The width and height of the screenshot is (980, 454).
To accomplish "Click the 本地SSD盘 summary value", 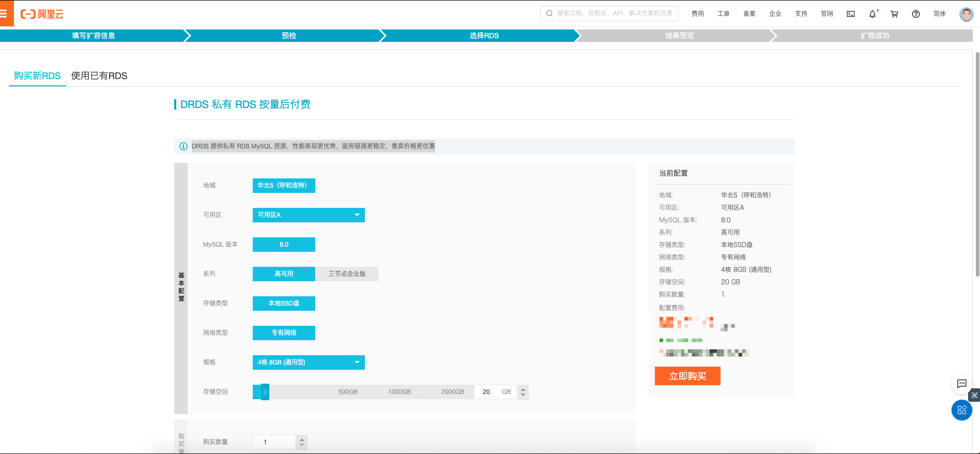I will click(x=737, y=245).
